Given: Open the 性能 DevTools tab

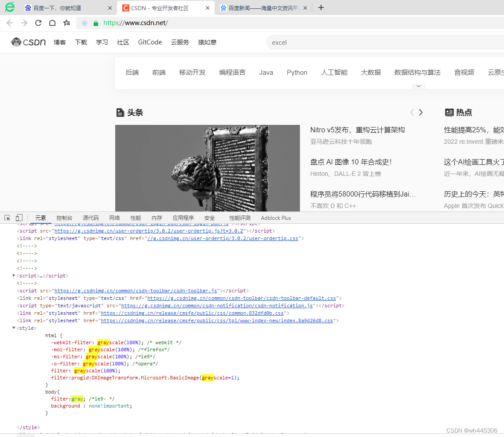Looking at the screenshot, I should tap(135, 218).
